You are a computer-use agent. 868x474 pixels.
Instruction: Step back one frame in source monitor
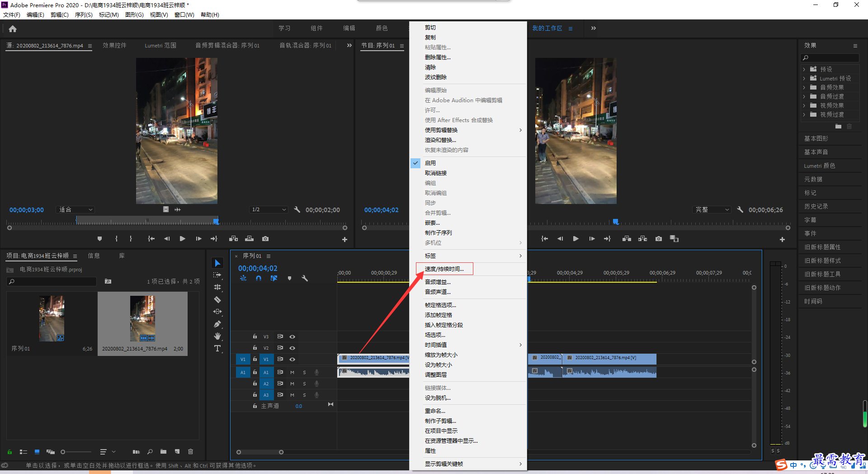[x=167, y=239]
